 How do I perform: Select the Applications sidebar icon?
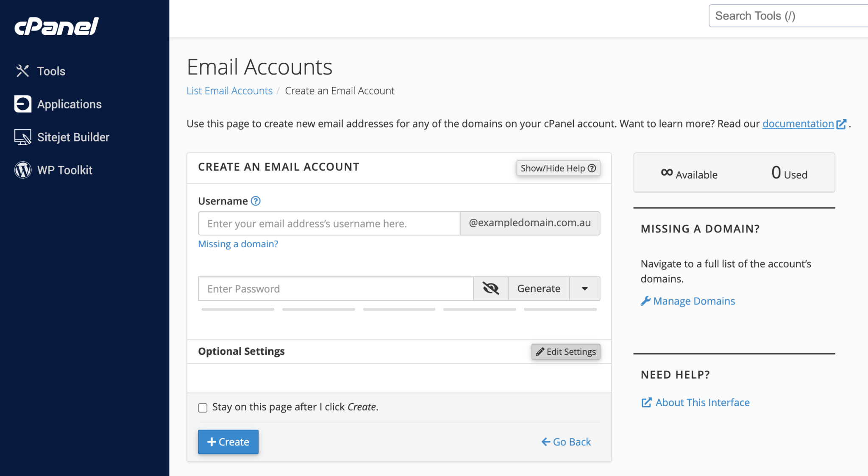[22, 104]
